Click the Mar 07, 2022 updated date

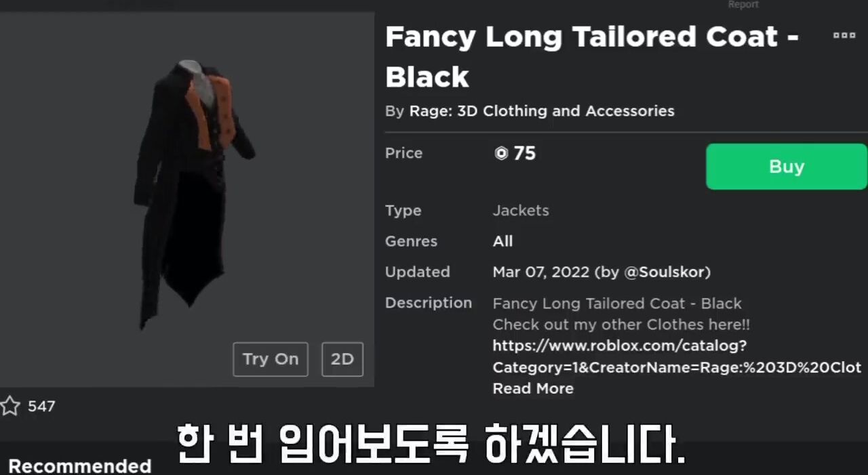click(541, 272)
